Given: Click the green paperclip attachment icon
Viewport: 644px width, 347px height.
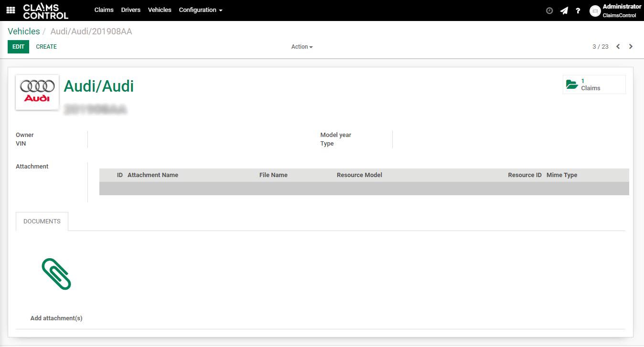Looking at the screenshot, I should click(x=56, y=274).
